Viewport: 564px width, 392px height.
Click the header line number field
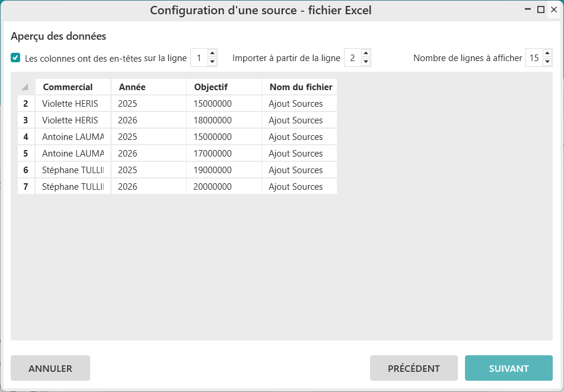[x=199, y=58]
